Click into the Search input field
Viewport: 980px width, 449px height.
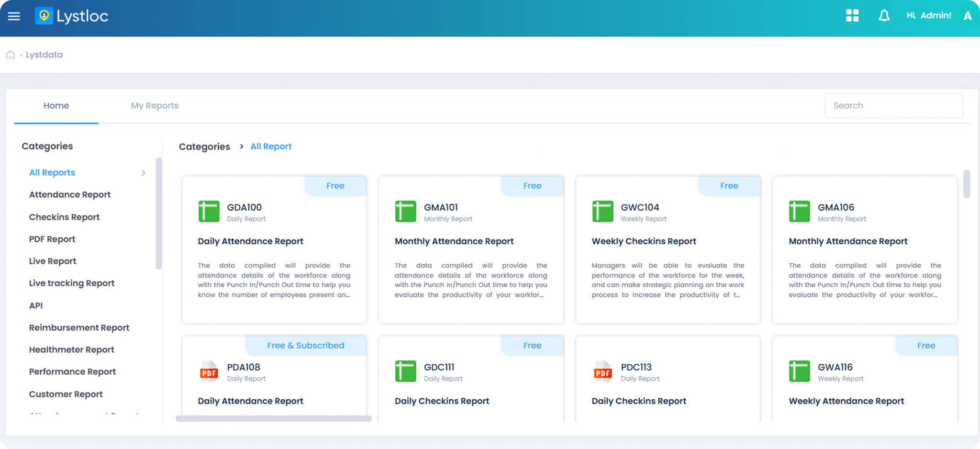(x=893, y=106)
